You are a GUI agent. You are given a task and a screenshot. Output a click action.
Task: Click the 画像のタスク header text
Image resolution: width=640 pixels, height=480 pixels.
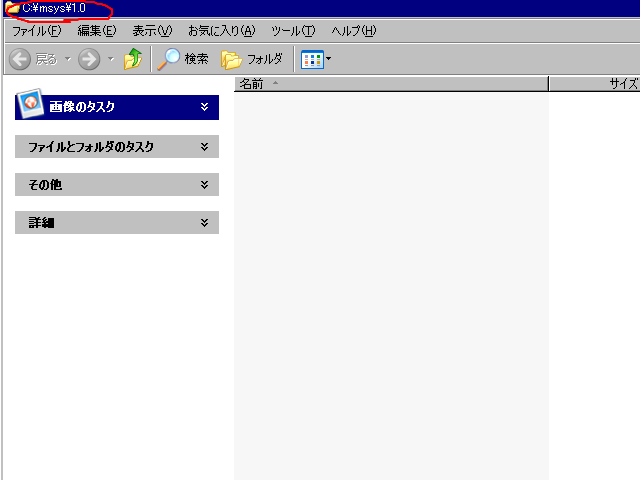82,107
